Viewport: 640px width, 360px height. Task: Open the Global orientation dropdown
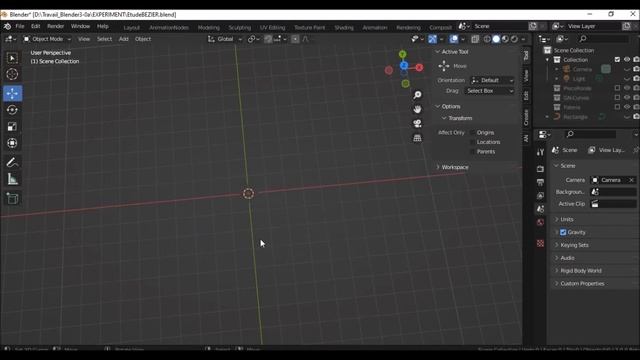point(225,39)
